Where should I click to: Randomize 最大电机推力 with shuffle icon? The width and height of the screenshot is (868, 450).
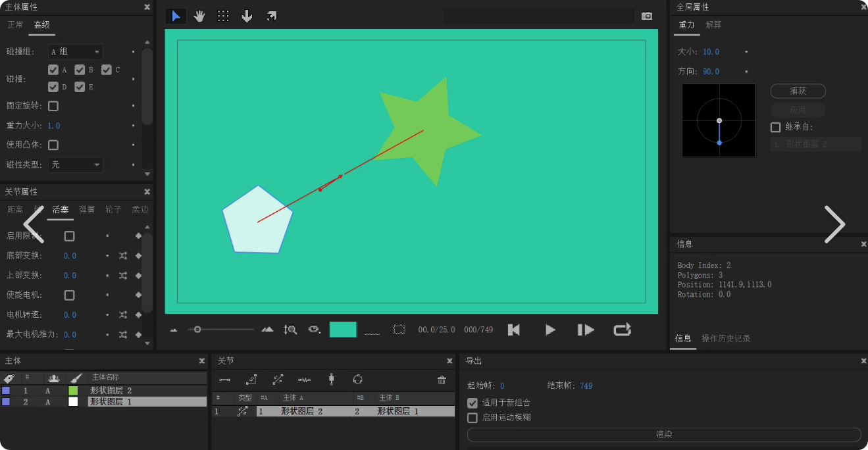[x=123, y=335]
